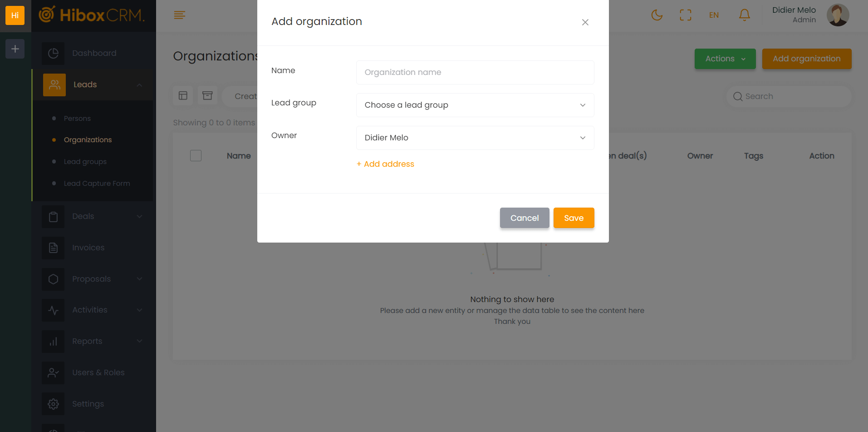Image resolution: width=868 pixels, height=432 pixels.
Task: Go to Persons under Leads
Action: (x=77, y=119)
